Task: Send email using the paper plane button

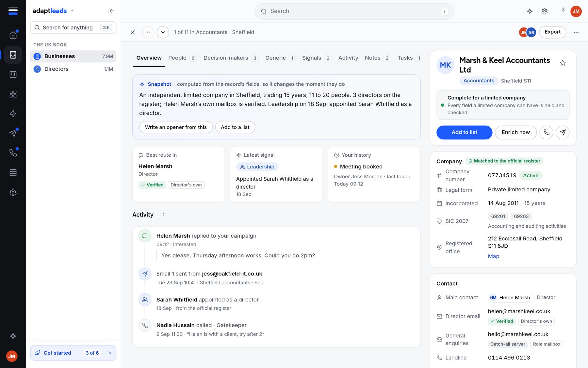Action: point(563,132)
